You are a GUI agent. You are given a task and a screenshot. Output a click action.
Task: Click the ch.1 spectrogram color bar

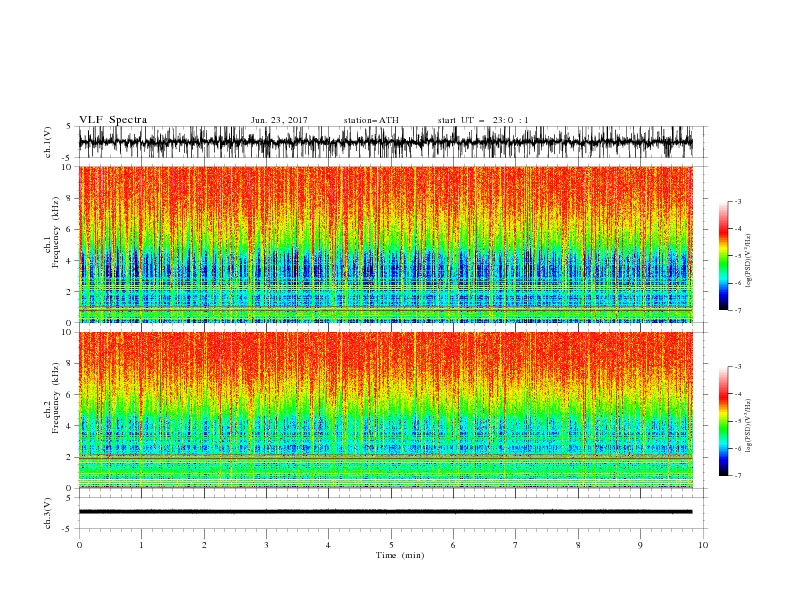(x=723, y=256)
